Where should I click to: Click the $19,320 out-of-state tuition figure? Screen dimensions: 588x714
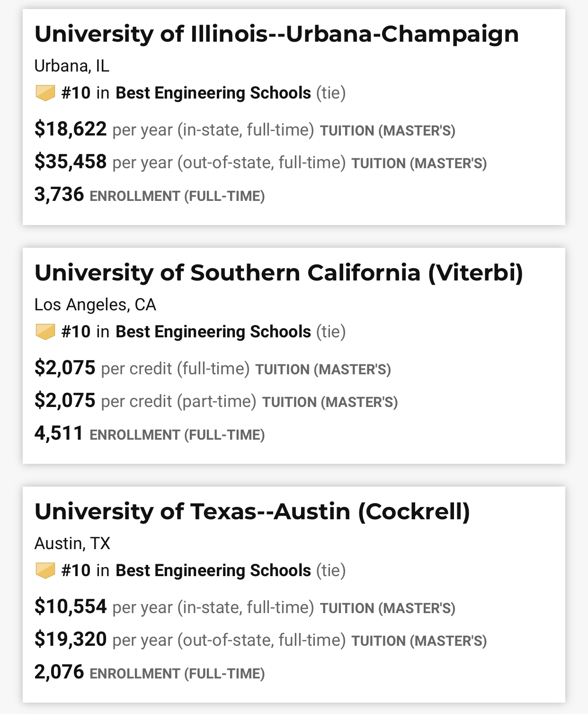click(71, 640)
